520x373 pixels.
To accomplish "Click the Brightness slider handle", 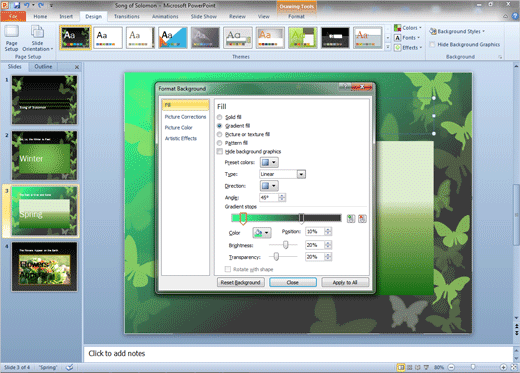I will [x=285, y=245].
